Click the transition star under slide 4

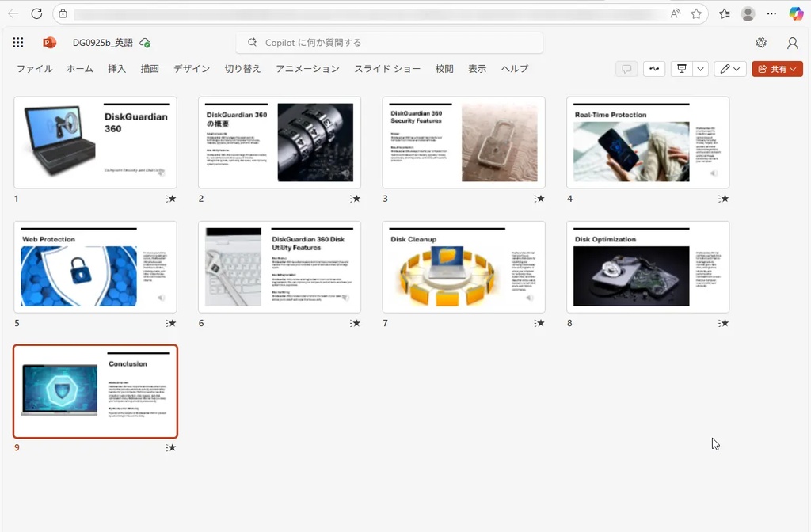click(x=723, y=199)
